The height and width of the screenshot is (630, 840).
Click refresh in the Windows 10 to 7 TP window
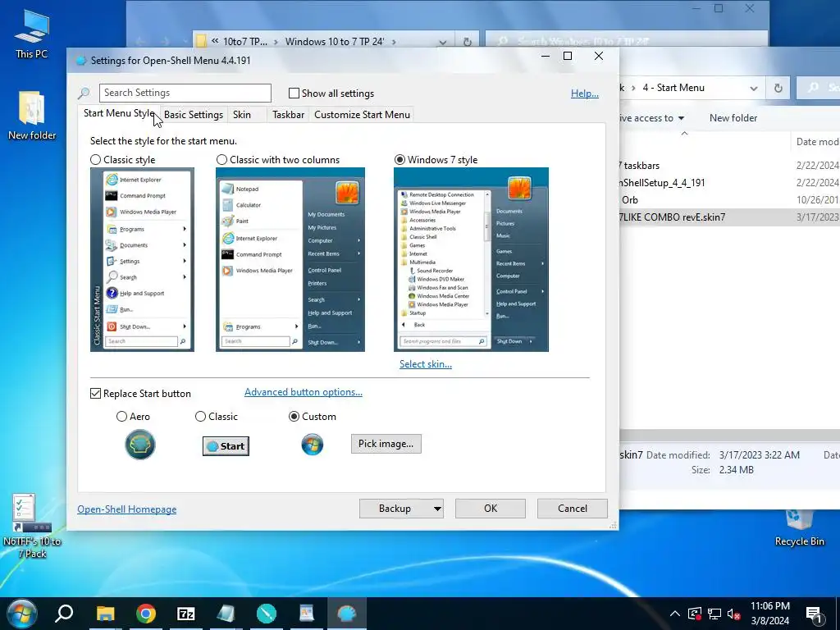point(467,41)
